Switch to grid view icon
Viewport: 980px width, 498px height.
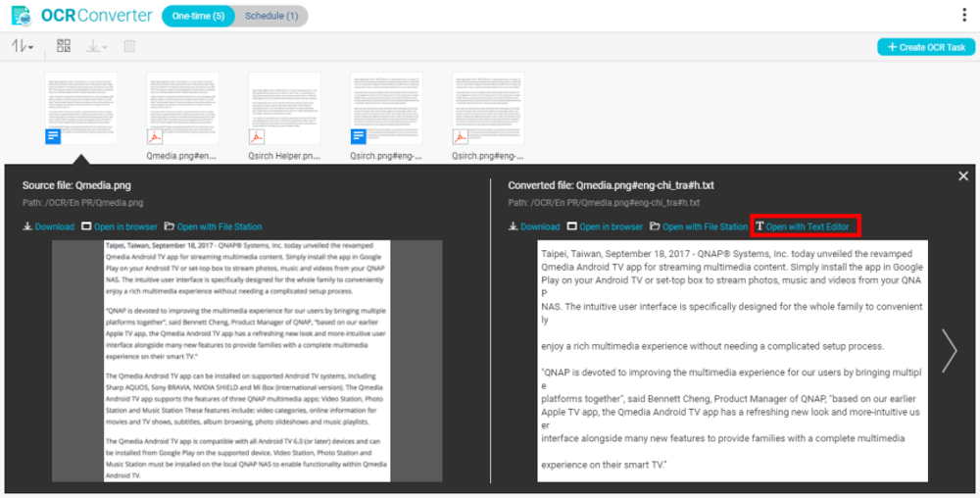pyautogui.click(x=64, y=46)
